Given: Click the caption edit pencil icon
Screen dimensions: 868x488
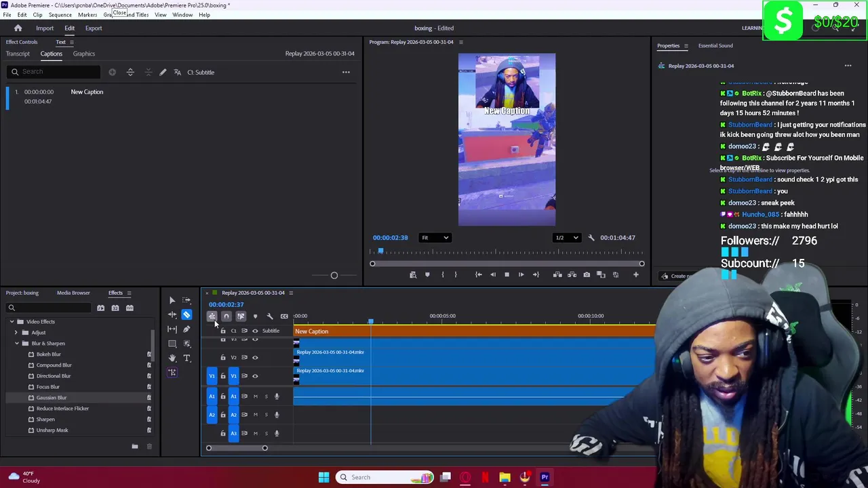Looking at the screenshot, I should (163, 72).
